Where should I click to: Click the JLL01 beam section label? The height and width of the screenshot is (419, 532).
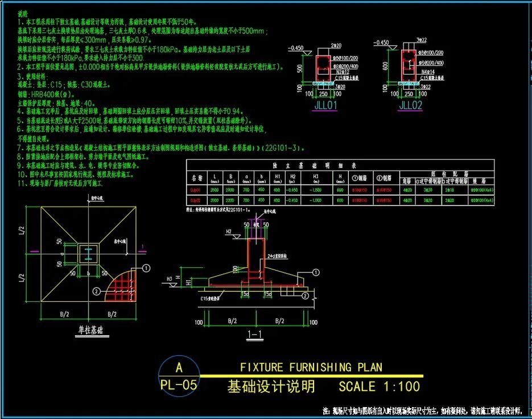309,105
